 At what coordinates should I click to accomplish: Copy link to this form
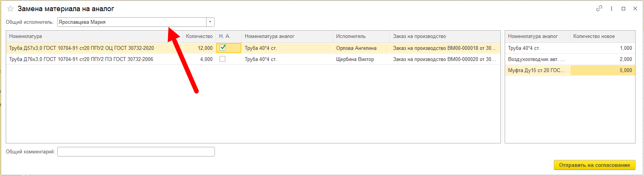pos(599,8)
